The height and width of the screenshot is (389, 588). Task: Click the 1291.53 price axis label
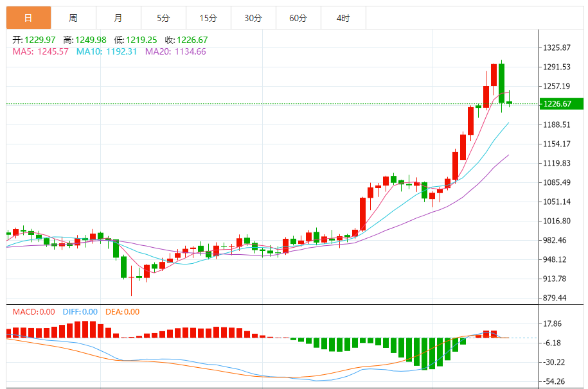point(557,67)
